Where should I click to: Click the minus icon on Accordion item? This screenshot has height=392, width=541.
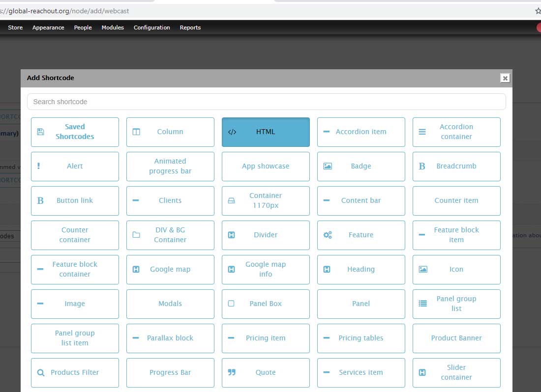[x=327, y=132]
